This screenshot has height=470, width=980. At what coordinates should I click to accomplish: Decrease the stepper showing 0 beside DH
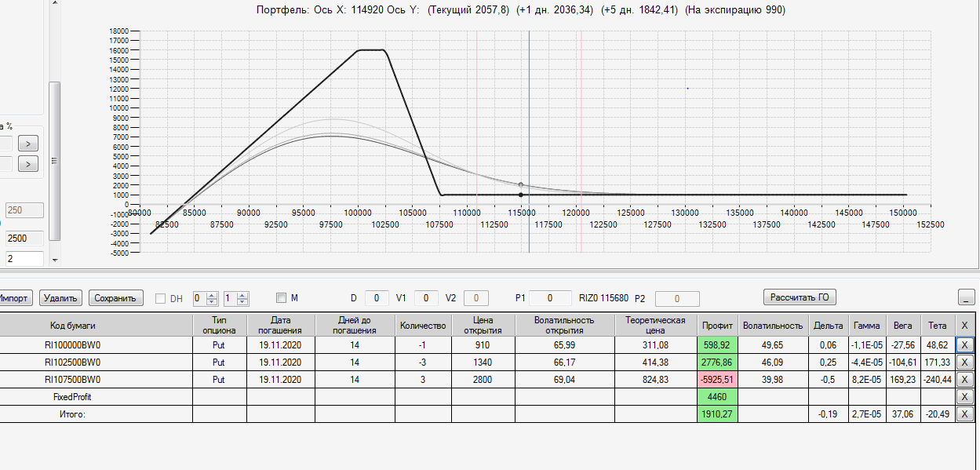pos(211,301)
